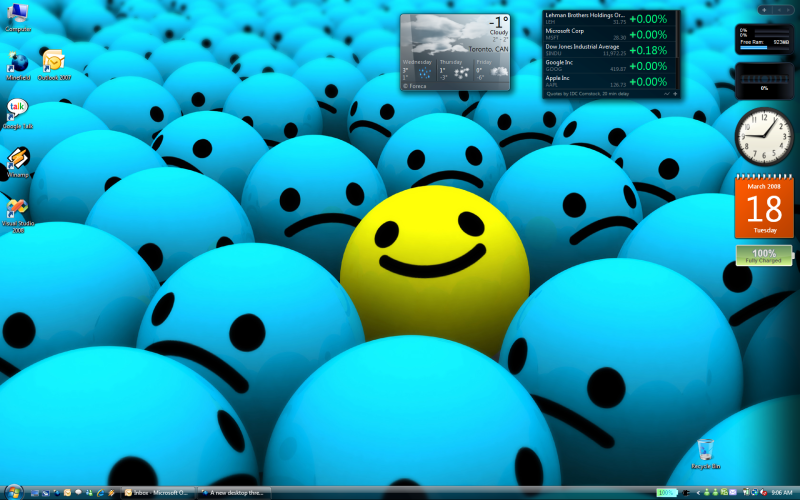Click the March 18 calendar gadget
Screen dimensions: 800x500
pos(764,206)
